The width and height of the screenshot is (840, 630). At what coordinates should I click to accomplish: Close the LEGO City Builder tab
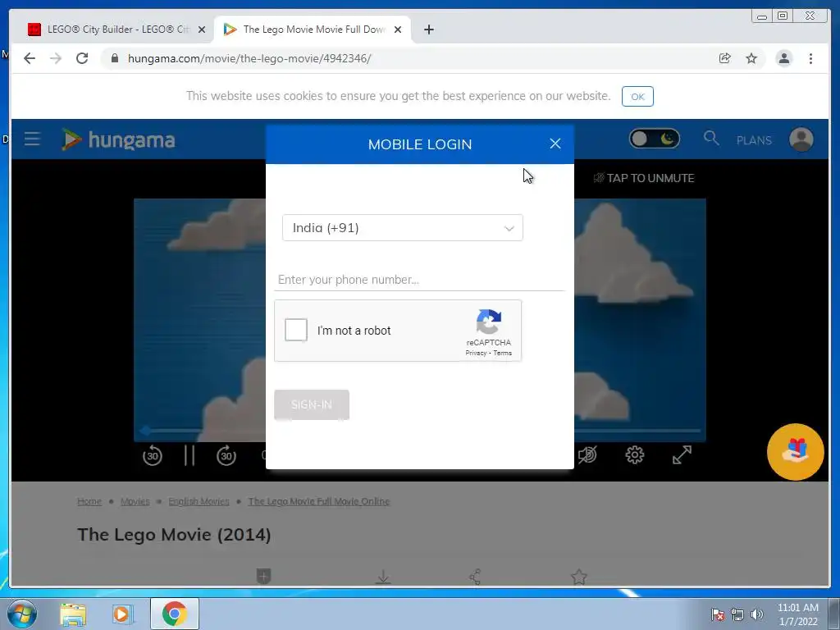(x=202, y=30)
